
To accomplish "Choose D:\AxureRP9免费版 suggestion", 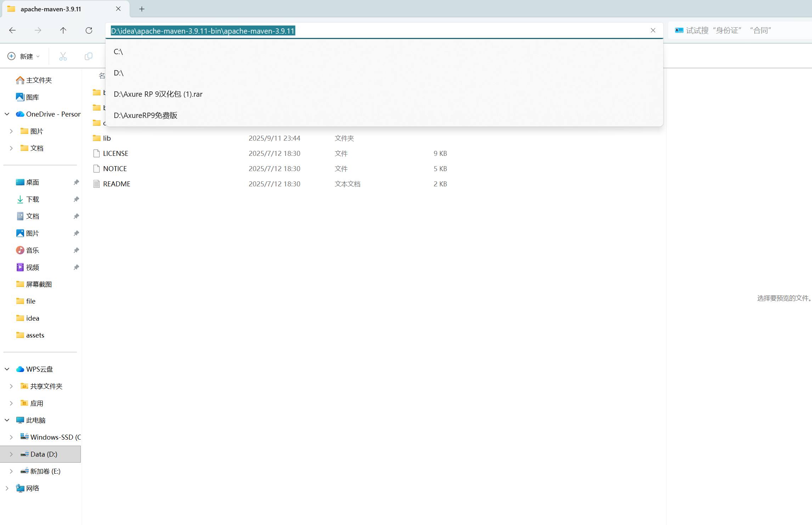I will coord(145,115).
